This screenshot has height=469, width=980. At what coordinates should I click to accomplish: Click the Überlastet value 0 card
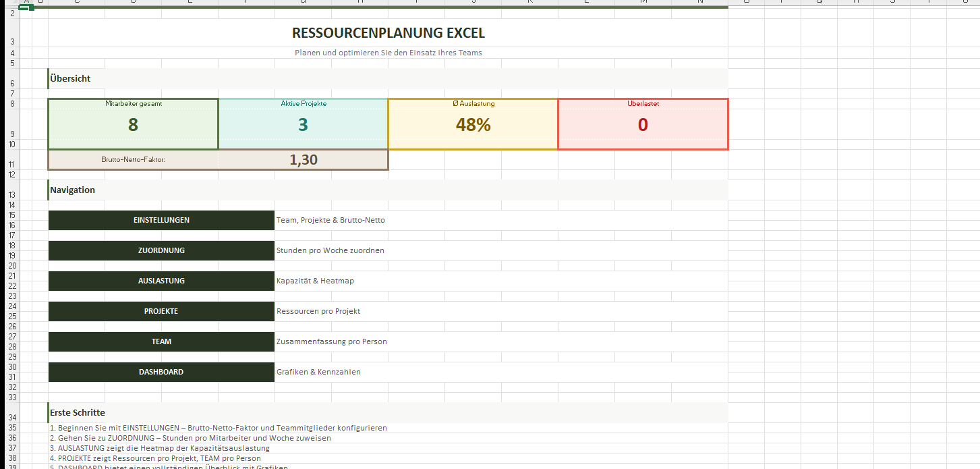click(x=643, y=125)
